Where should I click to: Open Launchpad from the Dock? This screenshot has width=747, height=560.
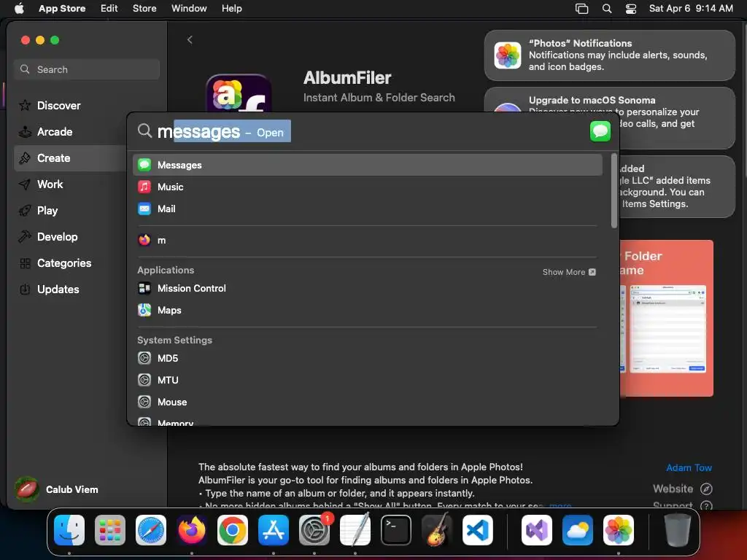click(x=110, y=530)
